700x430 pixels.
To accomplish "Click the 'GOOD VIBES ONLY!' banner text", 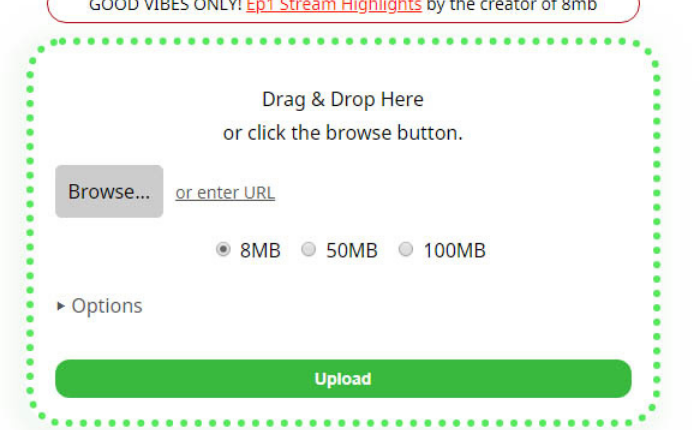I will tap(165, 6).
